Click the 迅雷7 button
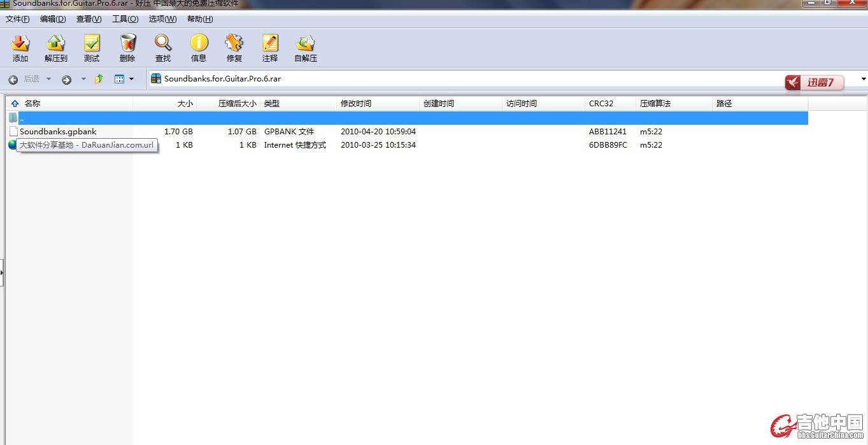Image resolution: width=868 pixels, height=445 pixels. pos(816,82)
